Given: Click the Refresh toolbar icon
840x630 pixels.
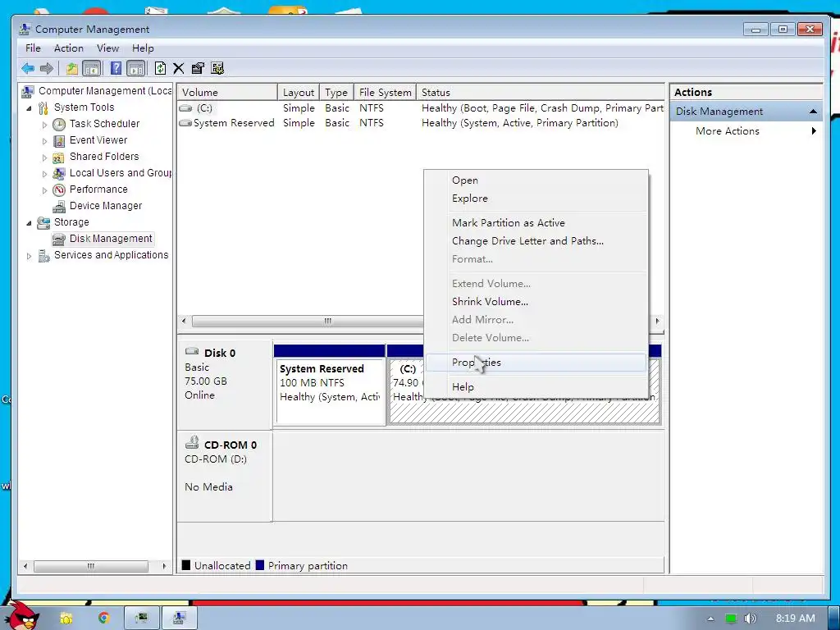Looking at the screenshot, I should [x=160, y=68].
